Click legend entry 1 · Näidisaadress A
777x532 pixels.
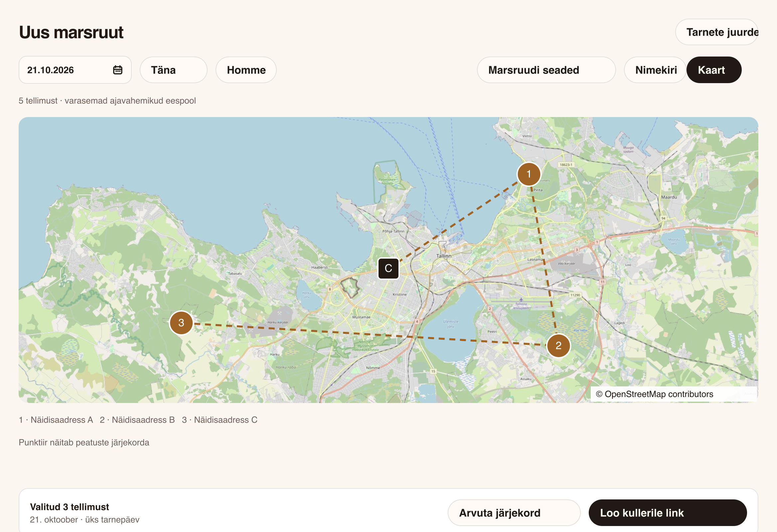(56, 420)
